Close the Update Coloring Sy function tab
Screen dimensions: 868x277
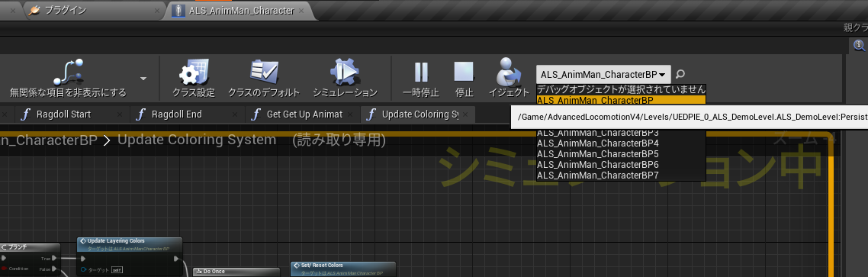click(466, 114)
